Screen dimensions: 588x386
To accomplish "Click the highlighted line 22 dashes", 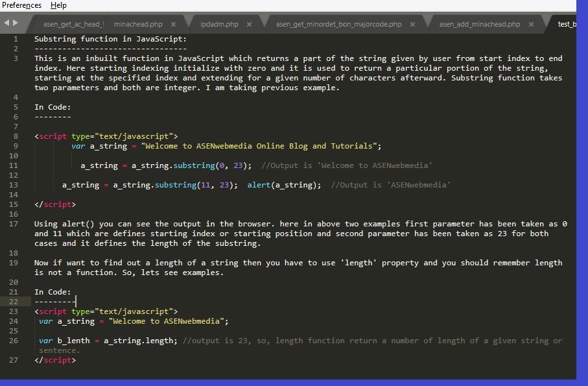I will tap(55, 301).
